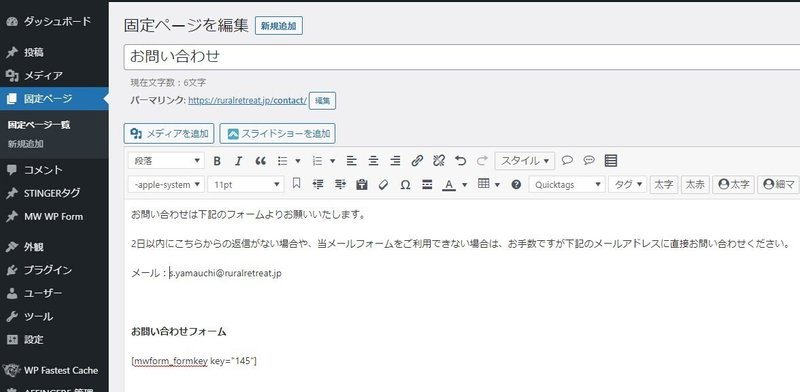This screenshot has height=392, width=800.
Task: Open the -apple-system font family dropdown
Action: pyautogui.click(x=166, y=185)
